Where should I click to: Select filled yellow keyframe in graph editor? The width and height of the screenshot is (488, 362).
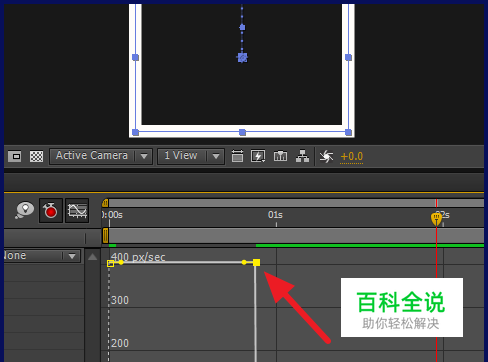[256, 263]
